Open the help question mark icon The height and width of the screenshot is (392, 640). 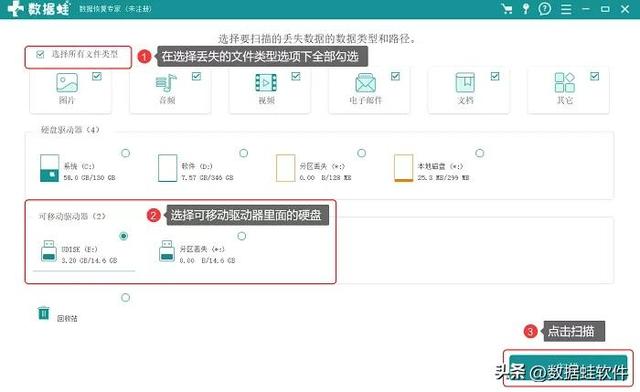544,9
